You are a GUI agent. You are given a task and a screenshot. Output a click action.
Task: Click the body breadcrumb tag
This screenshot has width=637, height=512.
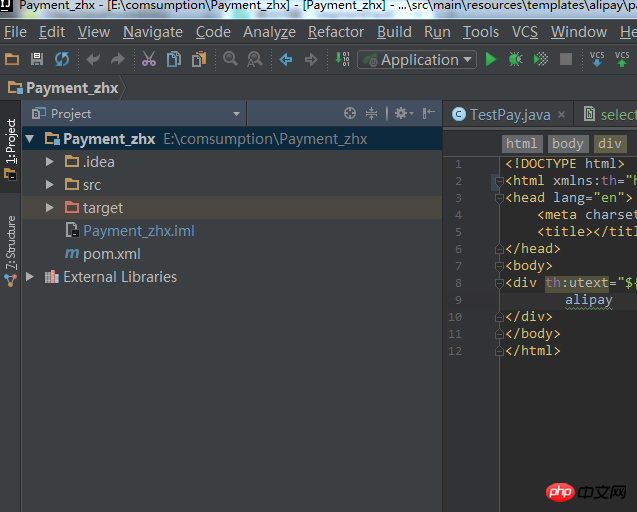[x=567, y=144]
